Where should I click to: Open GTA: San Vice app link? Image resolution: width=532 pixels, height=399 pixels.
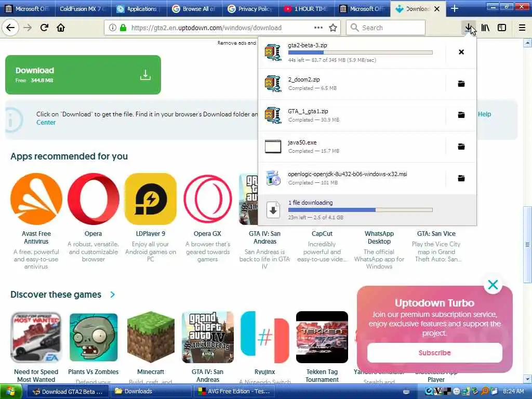coord(436,233)
